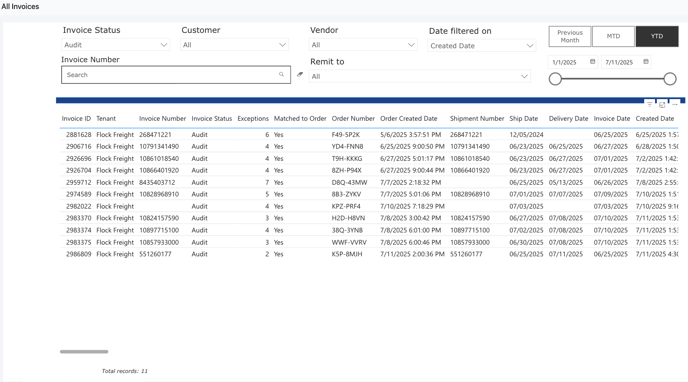Sort by Shipment Number column header

pos(477,118)
